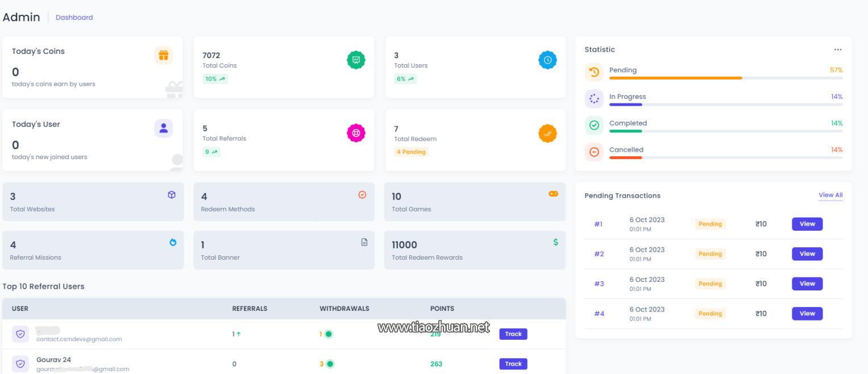The width and height of the screenshot is (868, 374).
Task: Click shield icon beside Gourav 24
Action: (x=20, y=364)
